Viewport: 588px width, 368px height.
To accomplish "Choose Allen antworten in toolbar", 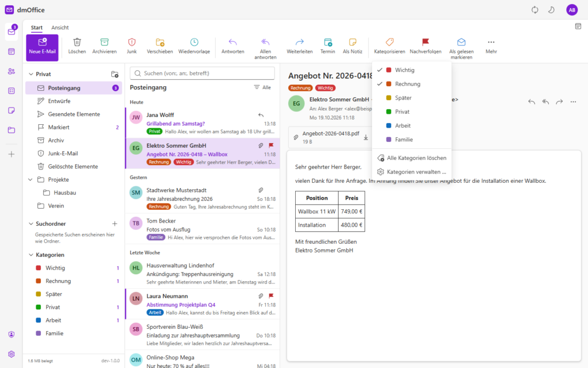I will 265,48.
